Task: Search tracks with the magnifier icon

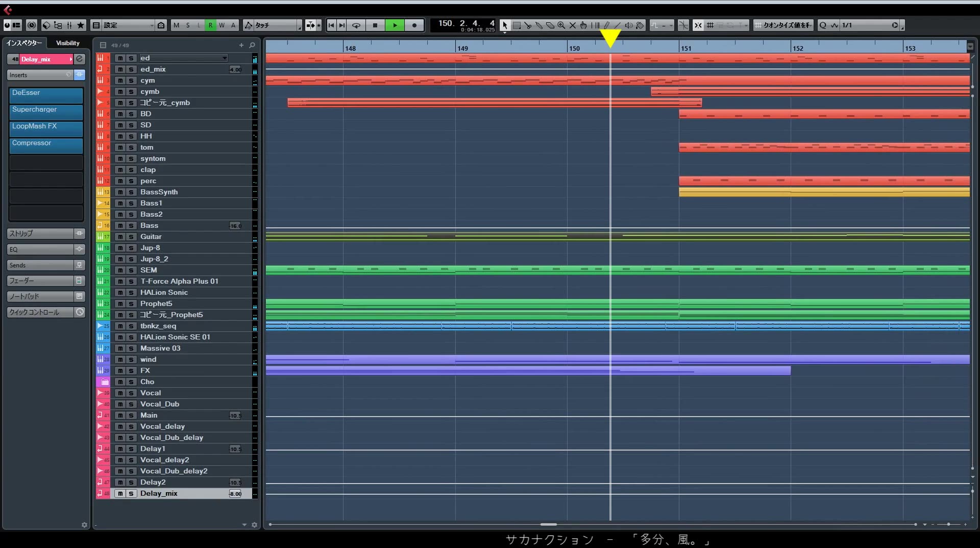Action: coord(252,45)
